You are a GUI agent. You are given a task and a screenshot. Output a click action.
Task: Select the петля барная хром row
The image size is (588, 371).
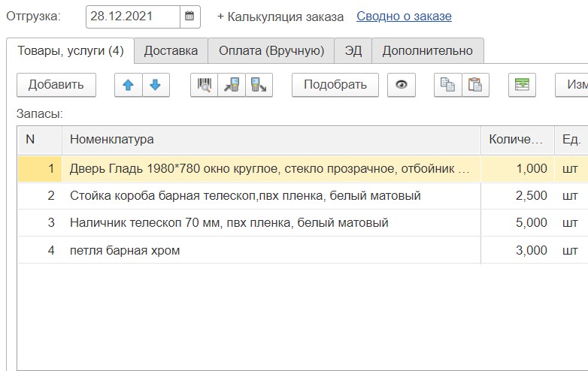click(x=125, y=250)
